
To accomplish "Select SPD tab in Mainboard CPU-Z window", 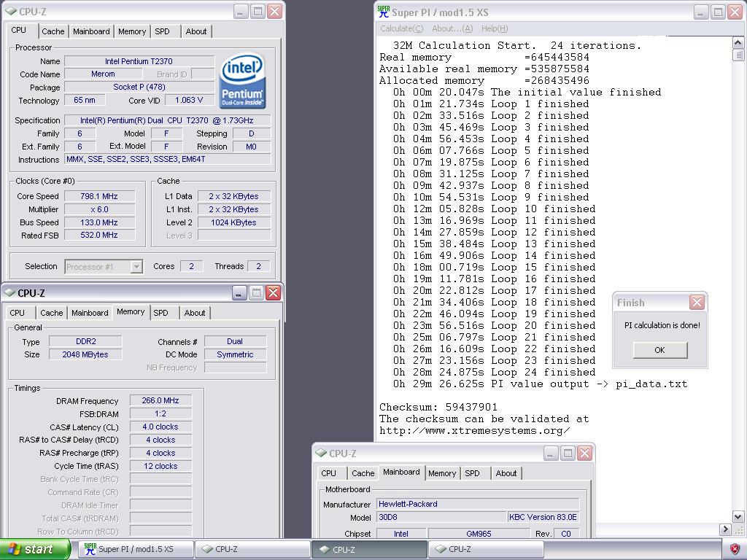I will (472, 473).
